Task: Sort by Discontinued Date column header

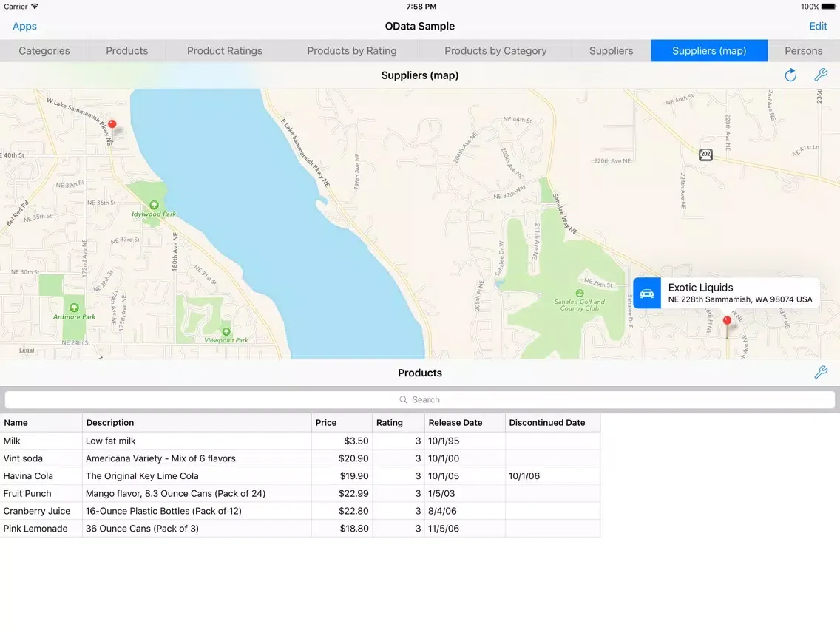Action: tap(553, 423)
